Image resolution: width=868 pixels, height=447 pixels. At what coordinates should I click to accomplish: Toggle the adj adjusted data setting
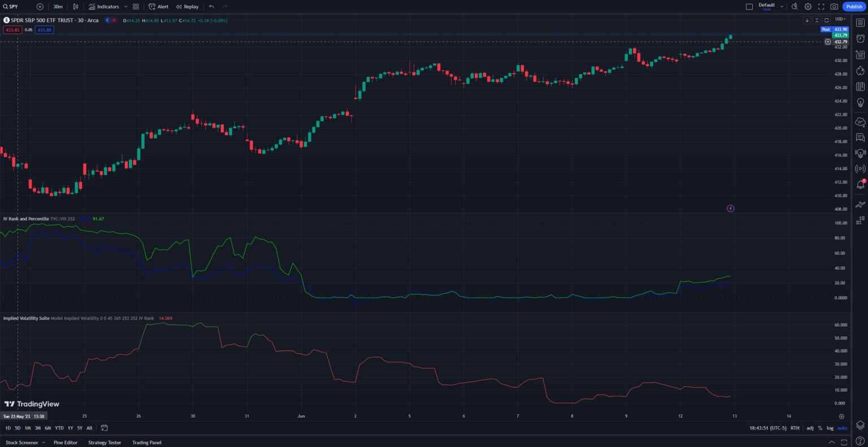809,428
